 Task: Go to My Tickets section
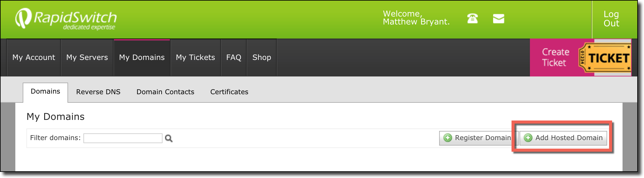pos(195,57)
